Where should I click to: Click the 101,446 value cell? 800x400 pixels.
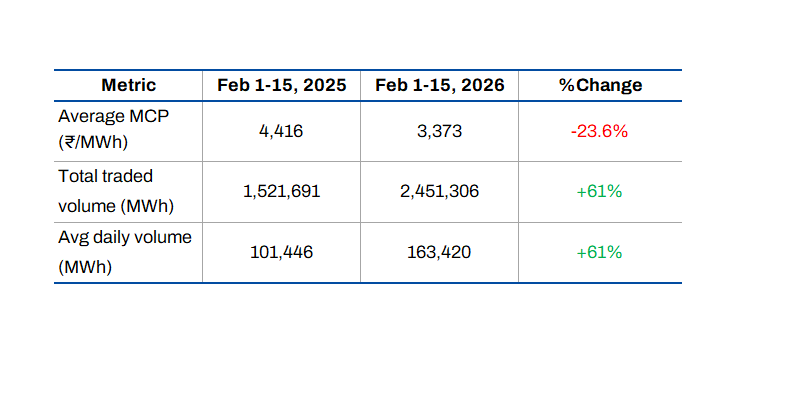point(281,253)
